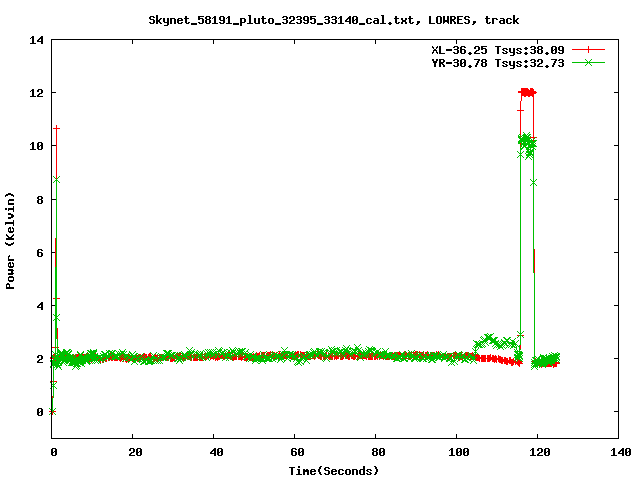Click the y-axis tick label 8
The width and height of the screenshot is (640, 480).
point(40,200)
